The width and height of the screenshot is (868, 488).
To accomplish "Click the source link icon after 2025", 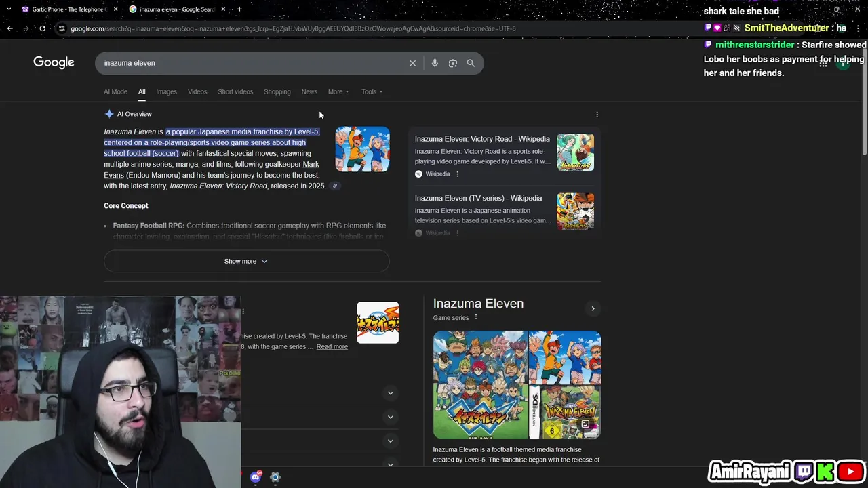I will [x=334, y=186].
